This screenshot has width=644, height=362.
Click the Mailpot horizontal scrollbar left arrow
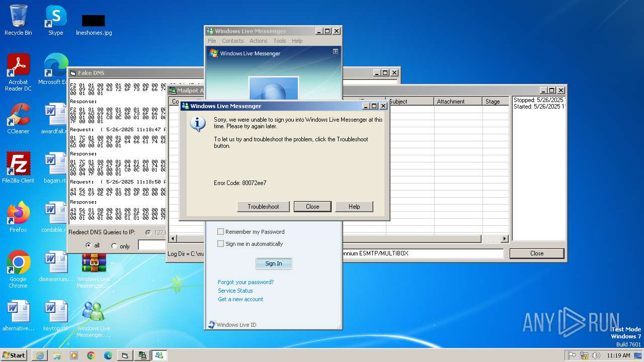174,239
